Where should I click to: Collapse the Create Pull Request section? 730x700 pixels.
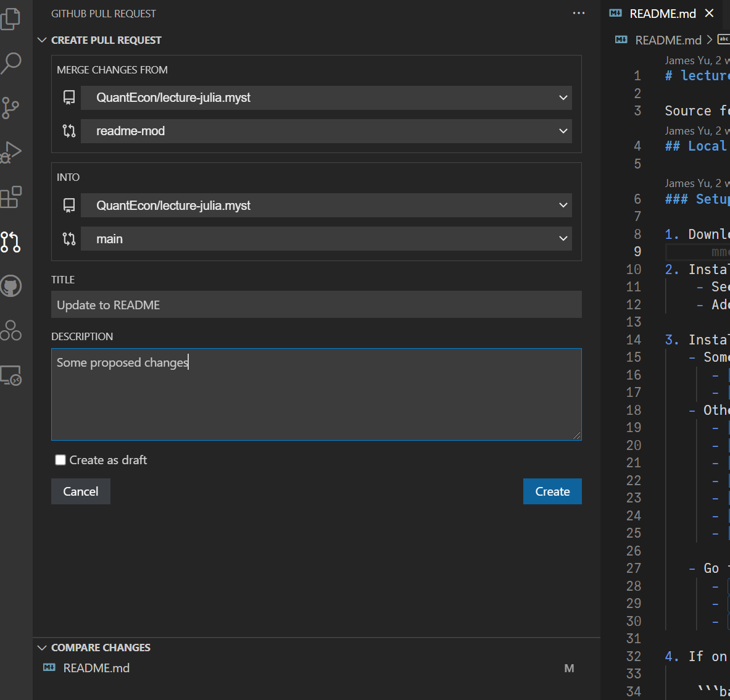(x=42, y=40)
